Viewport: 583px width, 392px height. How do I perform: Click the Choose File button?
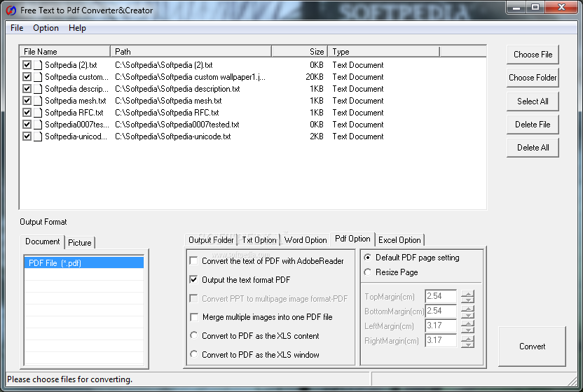coord(533,55)
